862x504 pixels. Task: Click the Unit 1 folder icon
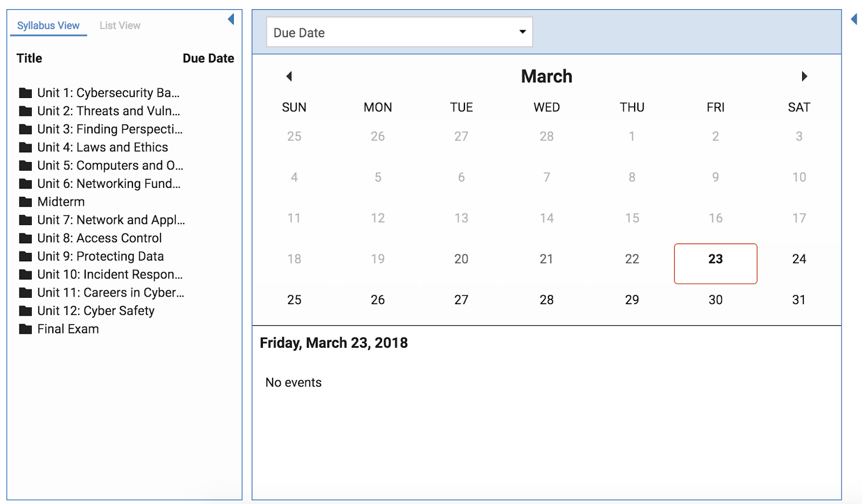point(25,93)
